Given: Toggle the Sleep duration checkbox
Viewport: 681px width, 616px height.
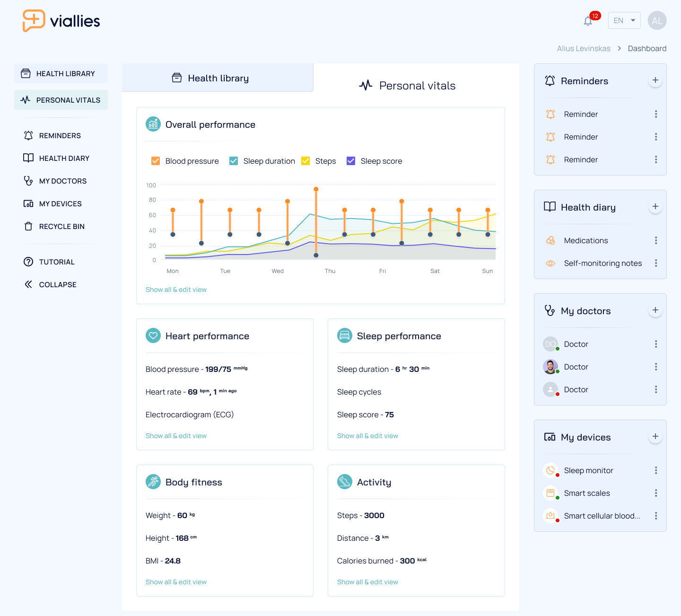Looking at the screenshot, I should click(234, 161).
